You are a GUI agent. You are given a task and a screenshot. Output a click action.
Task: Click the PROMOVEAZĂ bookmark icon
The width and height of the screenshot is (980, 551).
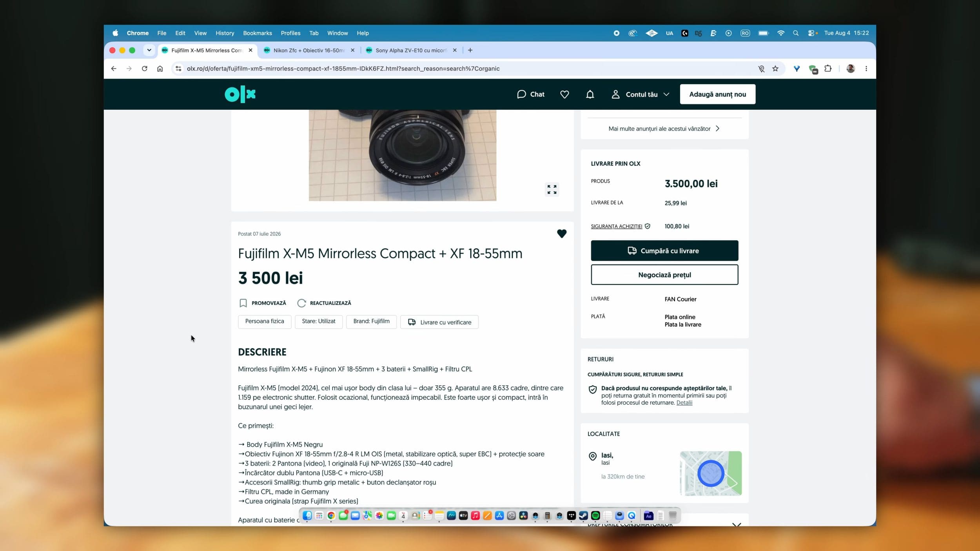pos(243,303)
